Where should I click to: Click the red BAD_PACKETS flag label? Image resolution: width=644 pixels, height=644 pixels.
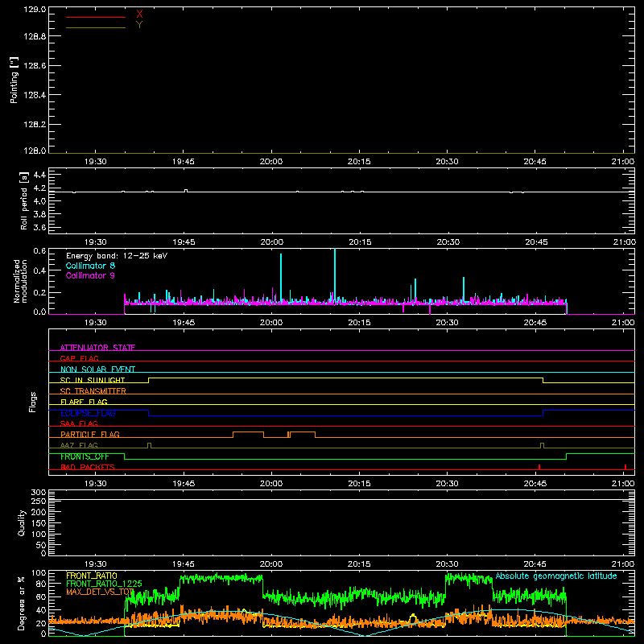(x=88, y=467)
